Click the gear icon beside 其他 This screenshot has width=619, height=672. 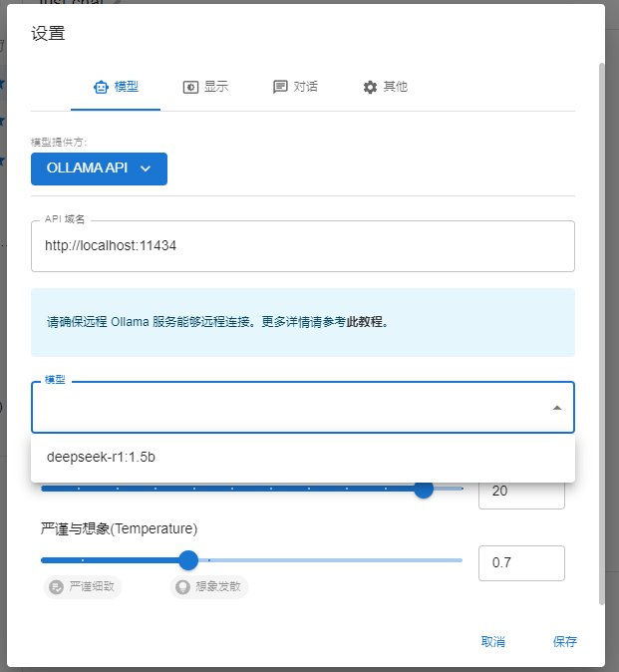(x=370, y=88)
